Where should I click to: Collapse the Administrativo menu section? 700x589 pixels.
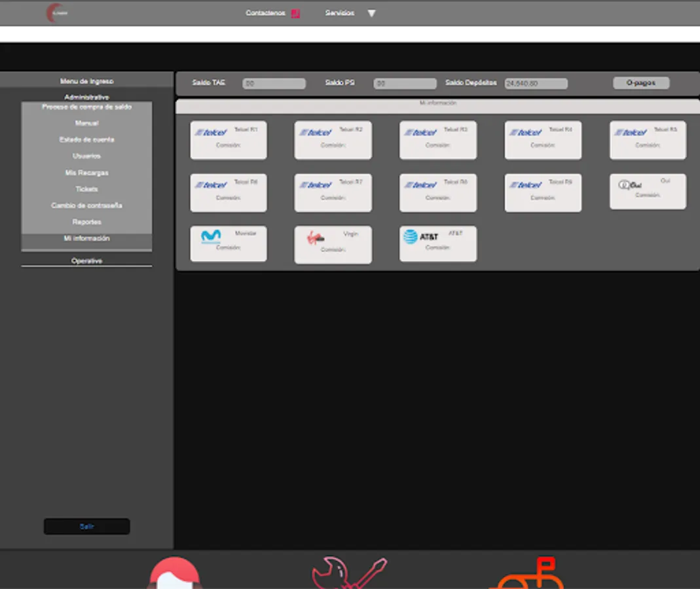86,96
